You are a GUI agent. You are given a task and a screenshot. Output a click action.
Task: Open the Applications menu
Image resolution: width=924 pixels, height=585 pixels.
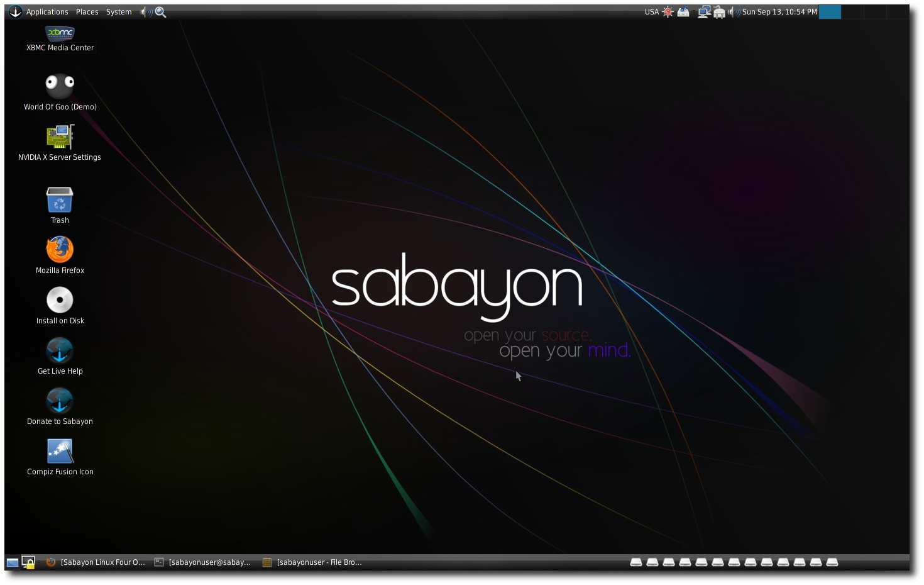tap(47, 12)
